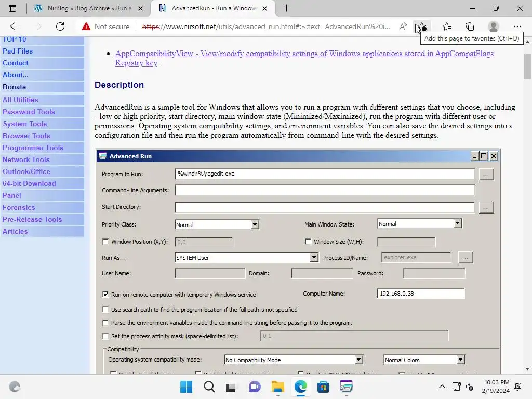This screenshot has height=399, width=532.
Task: Close the AdvancedRun tab
Action: click(x=264, y=8)
